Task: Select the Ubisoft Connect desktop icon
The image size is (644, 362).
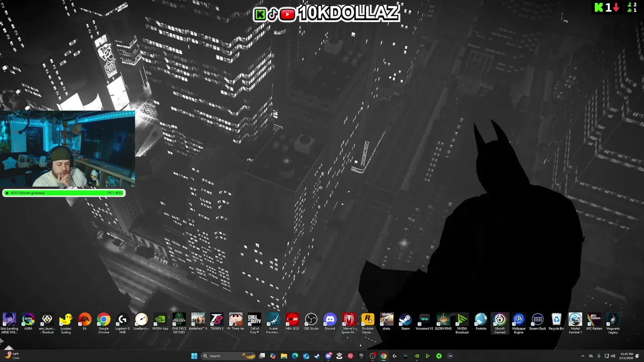Action: 500,323
